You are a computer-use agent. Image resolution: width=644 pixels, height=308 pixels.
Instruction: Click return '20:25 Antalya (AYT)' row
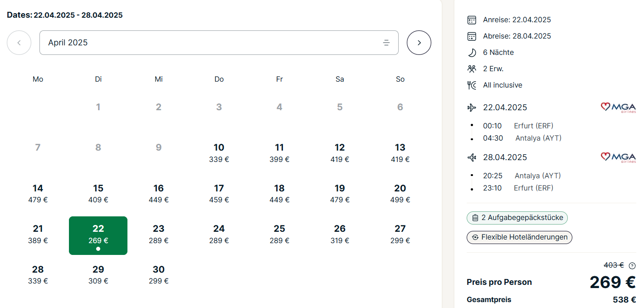(x=522, y=176)
